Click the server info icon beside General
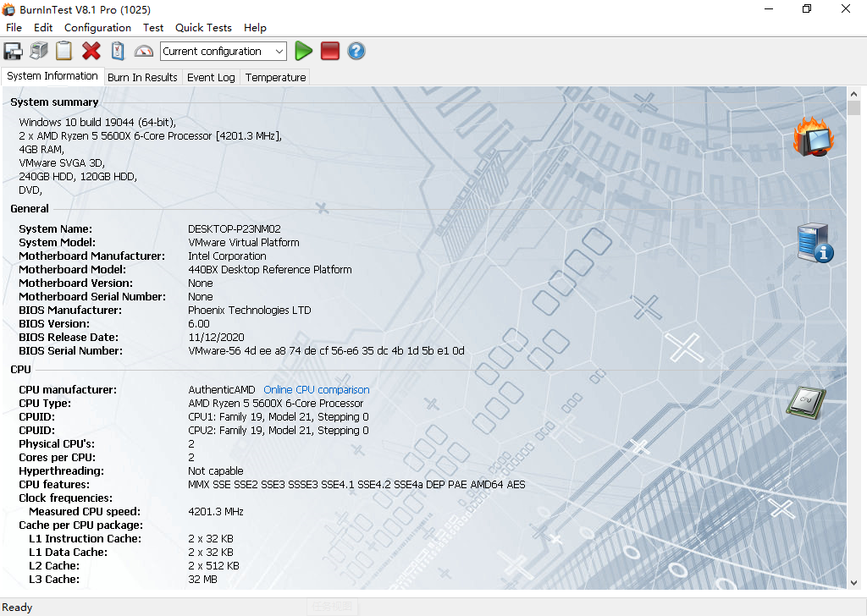This screenshot has height=616, width=867. pyautogui.click(x=815, y=243)
